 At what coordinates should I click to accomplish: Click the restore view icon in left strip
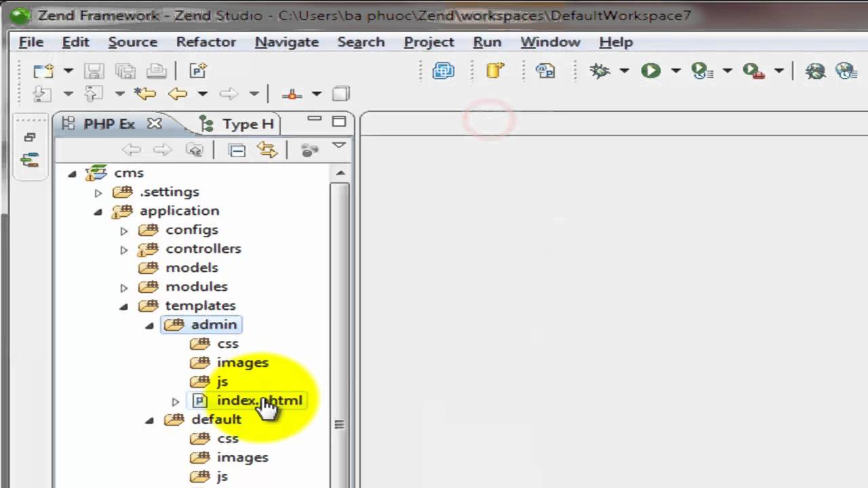[x=30, y=137]
